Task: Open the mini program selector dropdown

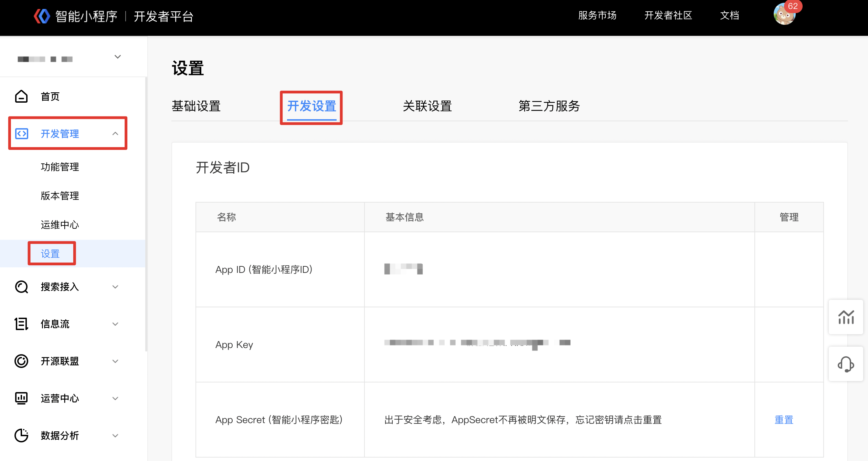Action: [x=117, y=57]
